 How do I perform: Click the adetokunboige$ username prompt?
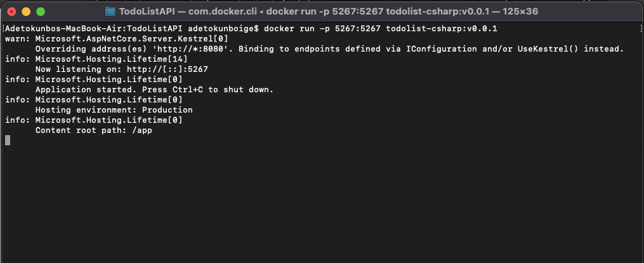click(x=223, y=28)
